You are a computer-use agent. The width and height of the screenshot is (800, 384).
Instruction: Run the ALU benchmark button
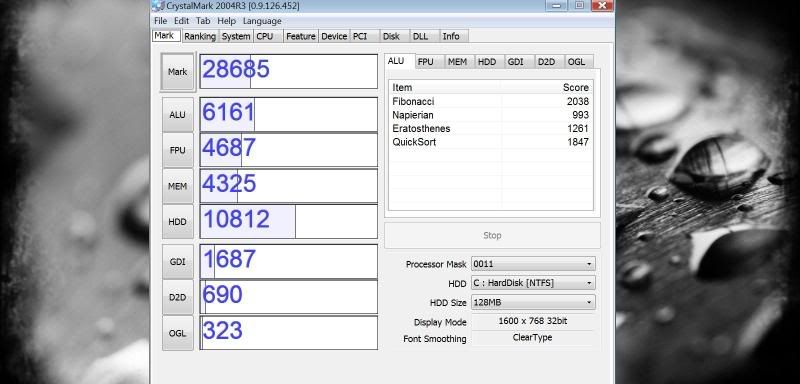pyautogui.click(x=178, y=115)
